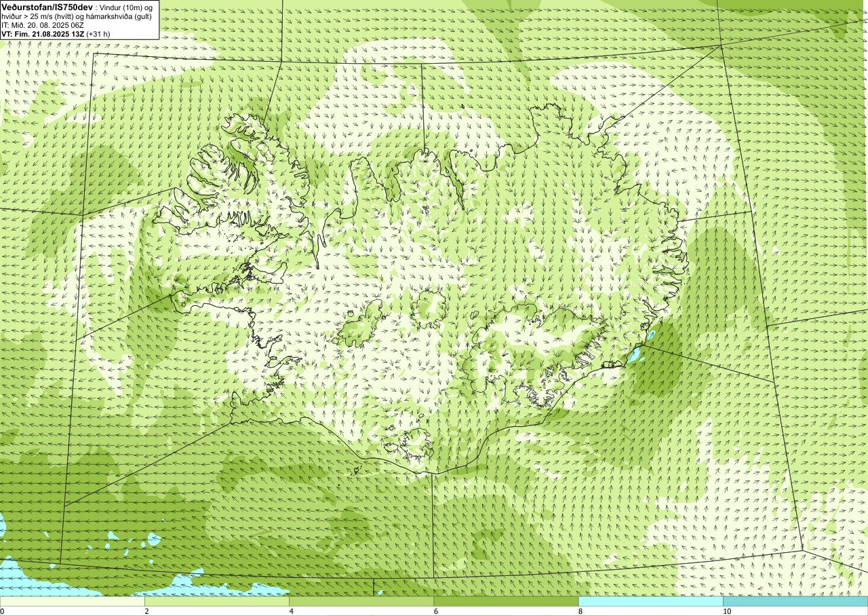This screenshot has width=868, height=616.
Task: Click the 6-8 m/s dark green legend band
Action: [x=506, y=601]
